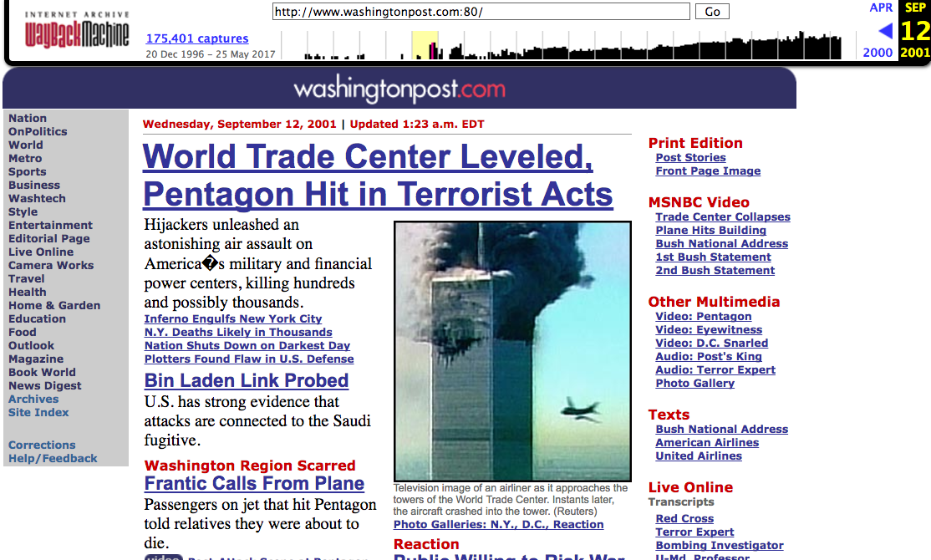The width and height of the screenshot is (931, 560).
Task: Open the Editorial Page link
Action: [49, 239]
